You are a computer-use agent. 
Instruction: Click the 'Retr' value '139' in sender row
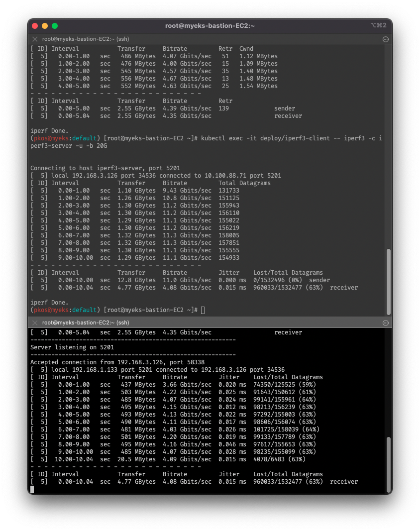click(223, 108)
